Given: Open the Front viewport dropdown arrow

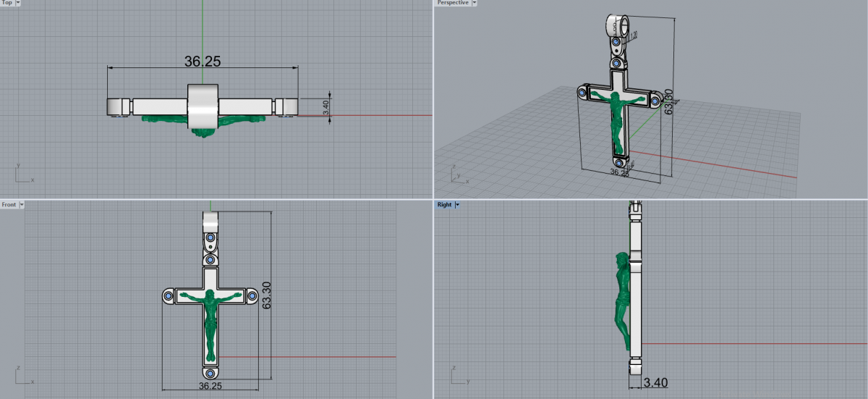Looking at the screenshot, I should (22, 205).
